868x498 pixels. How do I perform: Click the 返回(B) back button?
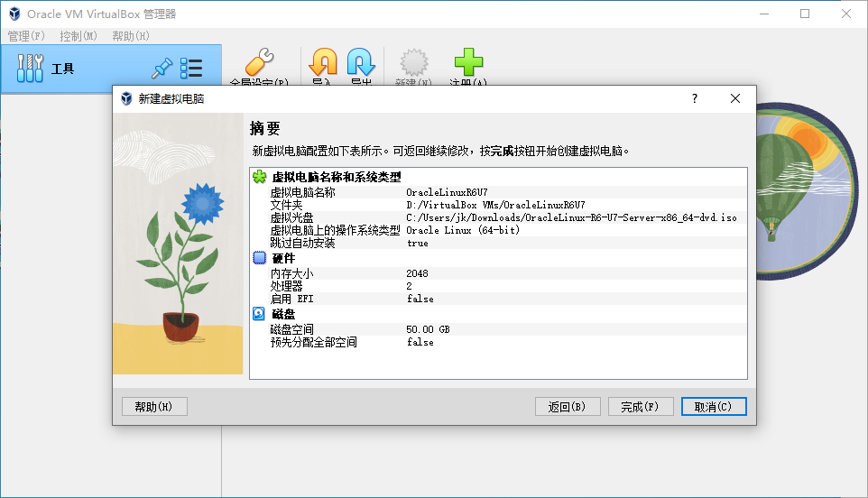(568, 407)
